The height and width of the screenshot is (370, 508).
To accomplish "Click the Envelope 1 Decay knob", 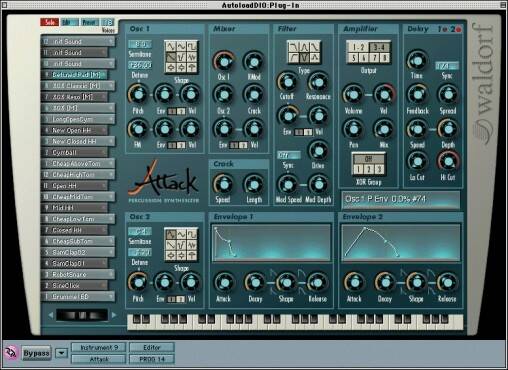I will [x=255, y=282].
